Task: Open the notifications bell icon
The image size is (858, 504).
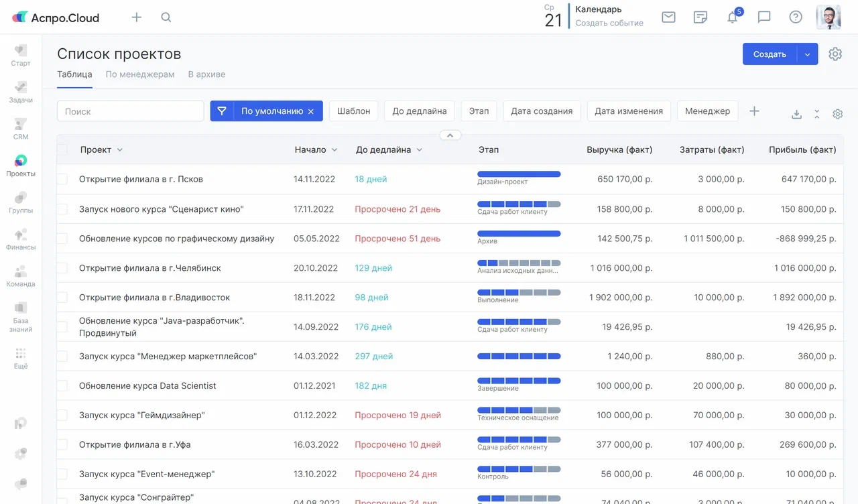Action: pos(733,17)
